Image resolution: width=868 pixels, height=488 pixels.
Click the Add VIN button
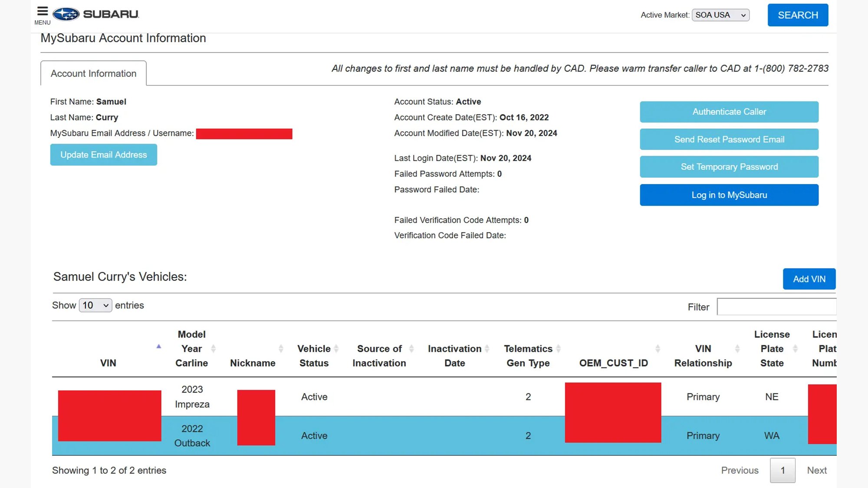pos(809,279)
